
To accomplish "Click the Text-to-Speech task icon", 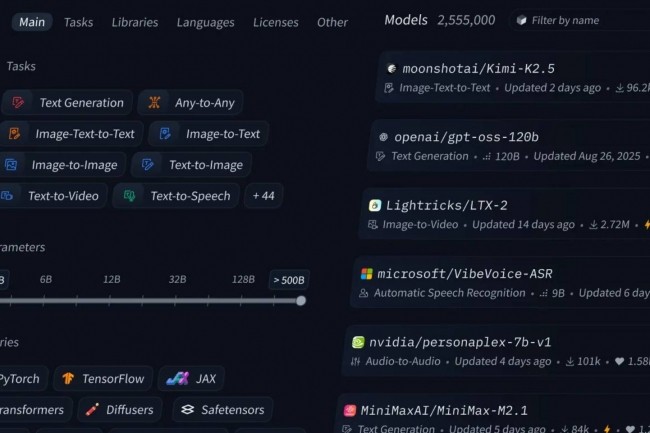I will point(130,196).
